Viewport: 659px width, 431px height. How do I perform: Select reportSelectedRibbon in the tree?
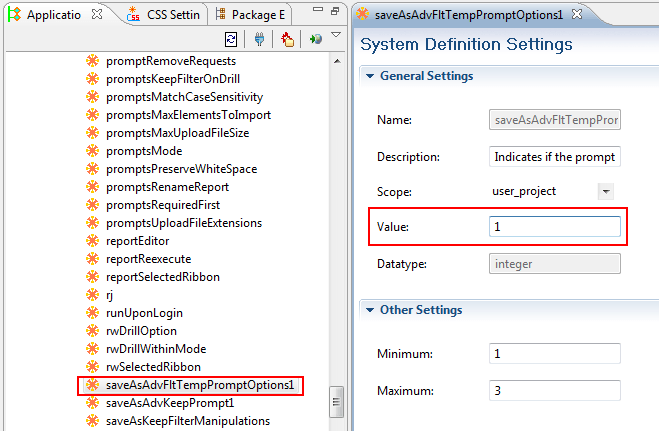pyautogui.click(x=163, y=277)
